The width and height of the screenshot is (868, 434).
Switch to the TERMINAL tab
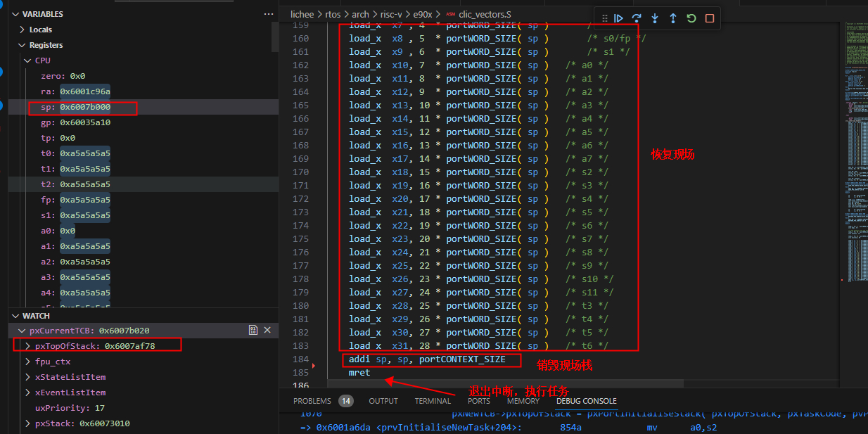433,401
